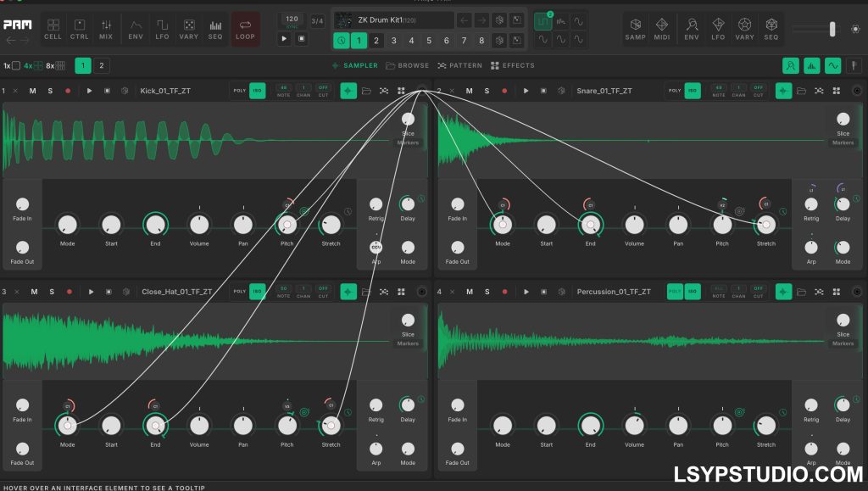Viewport: 868px width, 491px height.
Task: Open the left VARY dice panel
Action: [x=189, y=30]
